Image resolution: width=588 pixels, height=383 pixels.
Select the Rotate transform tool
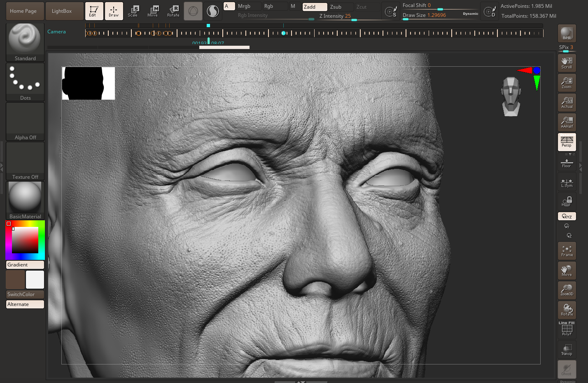pos(173,11)
